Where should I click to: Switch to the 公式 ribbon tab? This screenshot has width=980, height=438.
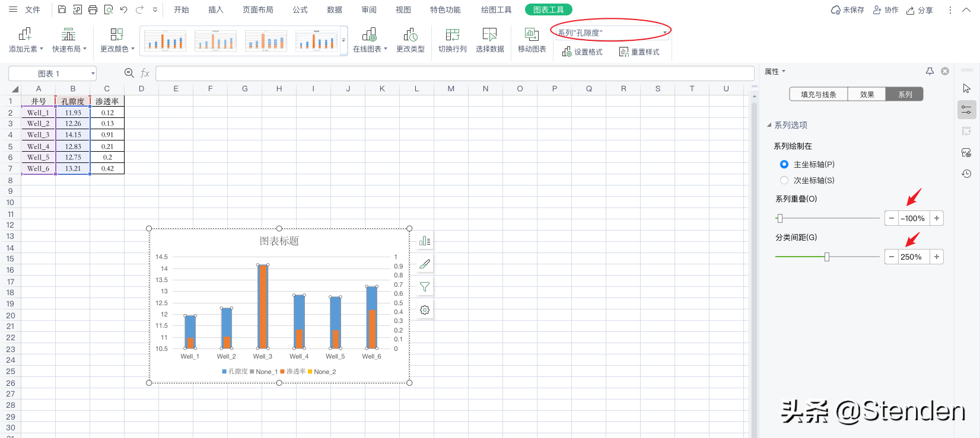coord(300,9)
